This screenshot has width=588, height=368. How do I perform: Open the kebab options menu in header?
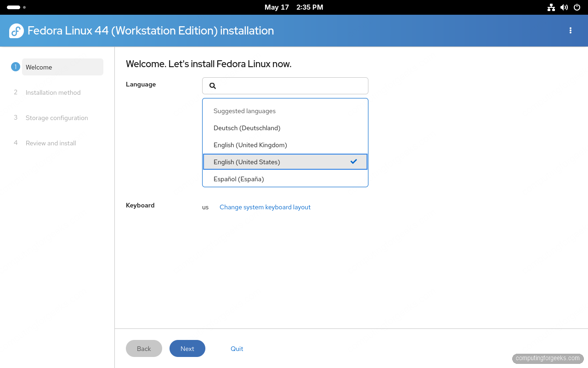pos(571,30)
